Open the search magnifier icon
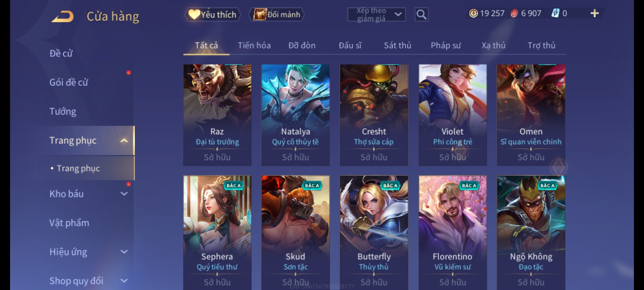 tap(421, 15)
